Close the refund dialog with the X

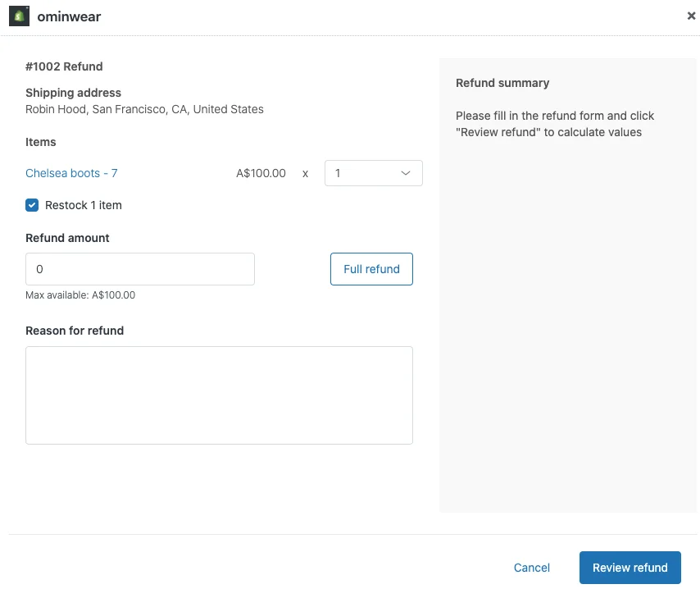pos(691,16)
